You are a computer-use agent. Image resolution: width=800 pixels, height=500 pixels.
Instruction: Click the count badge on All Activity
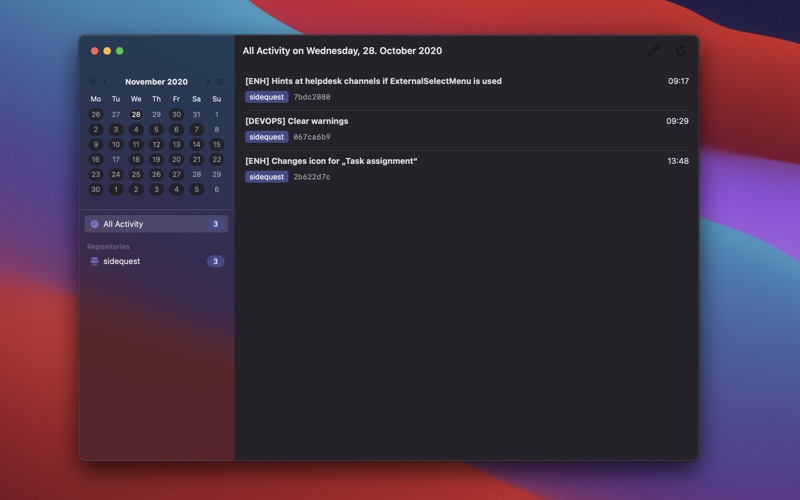click(215, 224)
